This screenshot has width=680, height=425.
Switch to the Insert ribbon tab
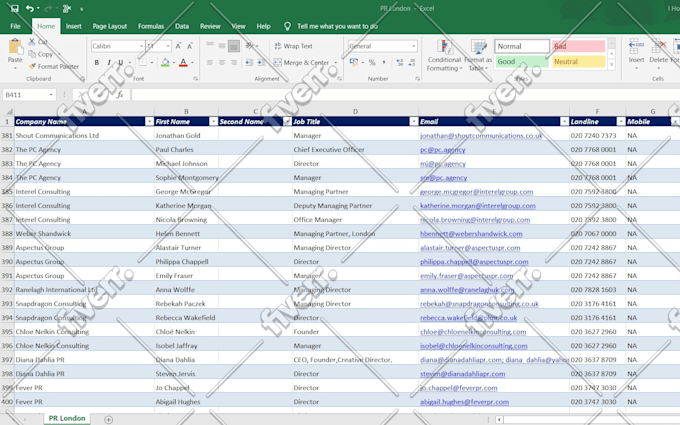[74, 26]
